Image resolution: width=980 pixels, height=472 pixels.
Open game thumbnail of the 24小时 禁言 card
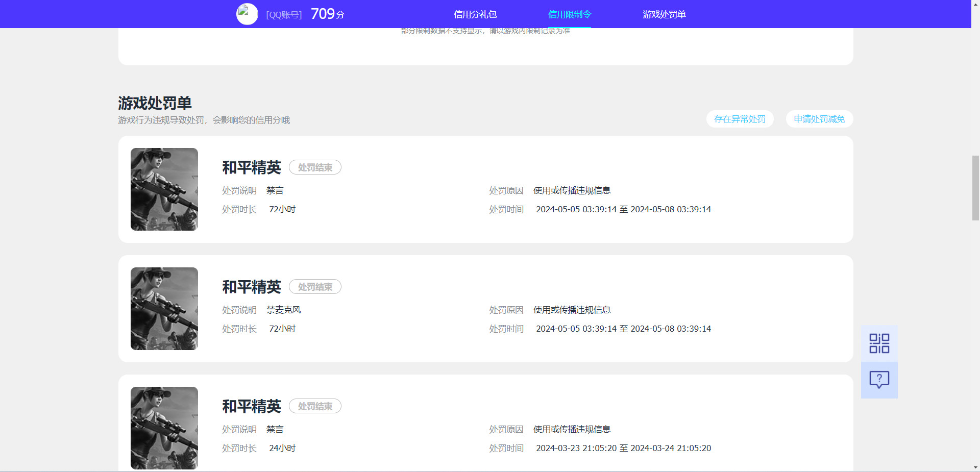[164, 428]
